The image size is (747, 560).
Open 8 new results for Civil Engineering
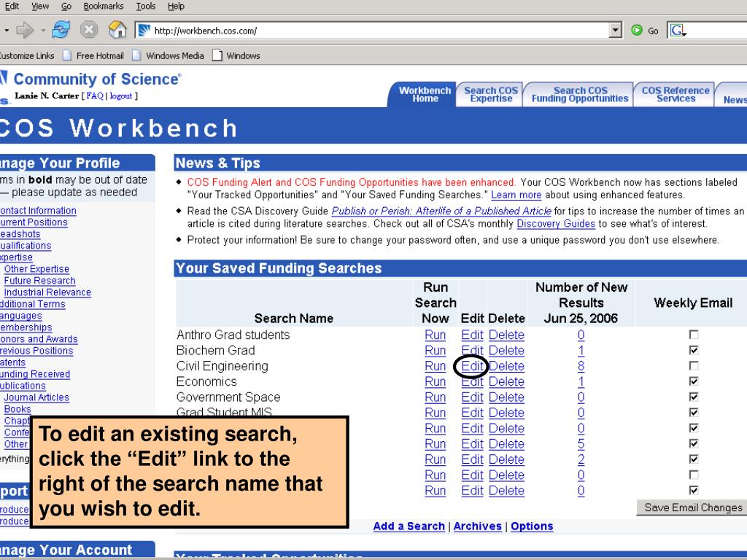[x=581, y=366]
